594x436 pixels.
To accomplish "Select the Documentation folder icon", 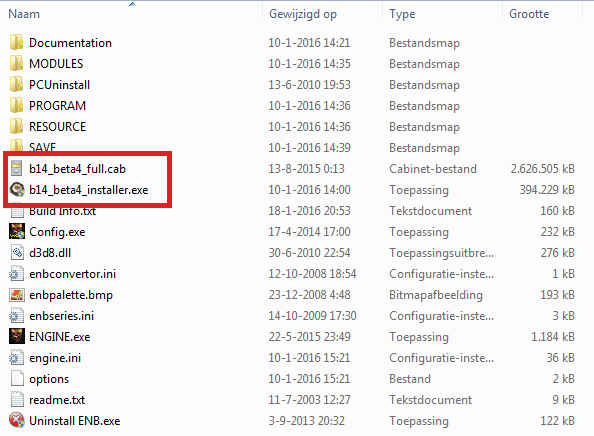I will tap(16, 42).
